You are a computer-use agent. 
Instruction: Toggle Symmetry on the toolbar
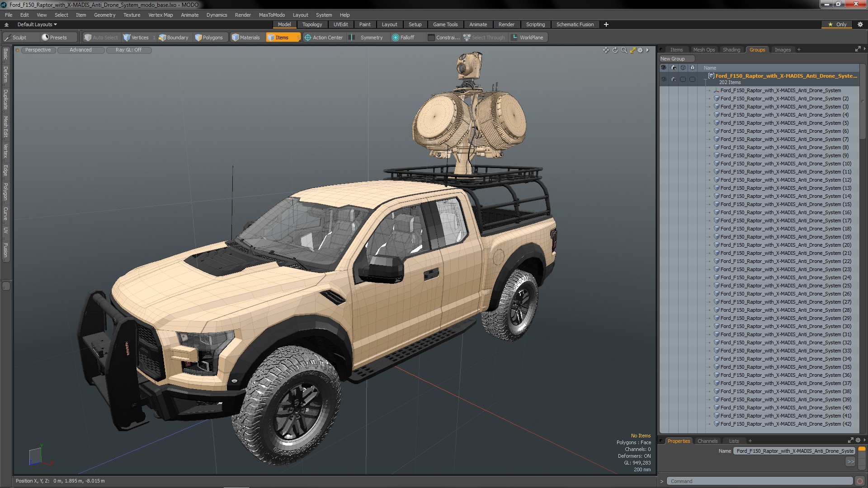pos(367,38)
